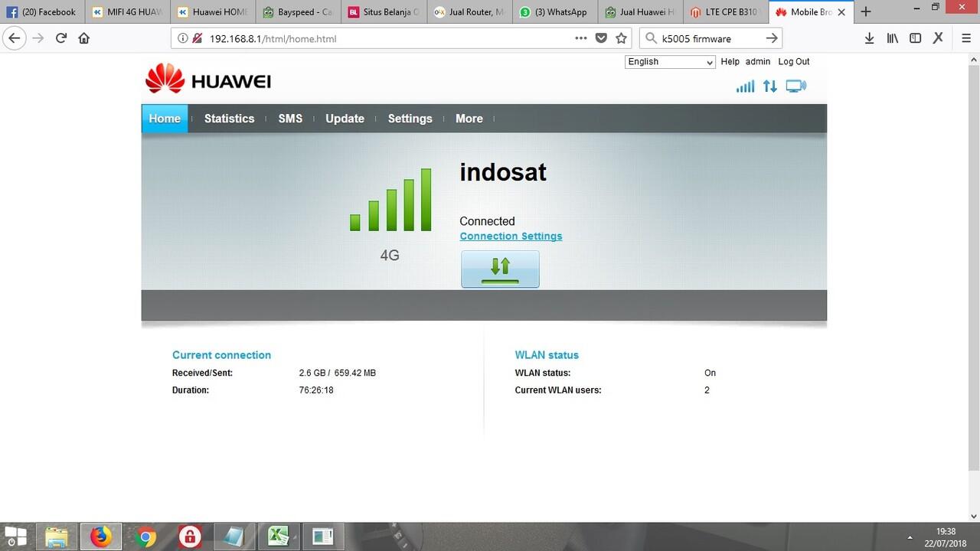
Task: Switch to the MIFI 4G HUAWEI tab
Action: point(127,11)
